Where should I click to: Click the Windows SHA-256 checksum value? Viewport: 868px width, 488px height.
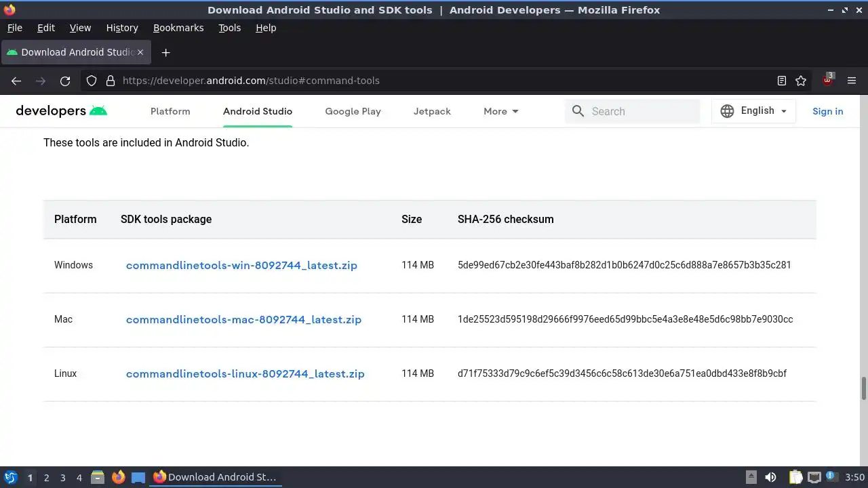click(x=625, y=265)
